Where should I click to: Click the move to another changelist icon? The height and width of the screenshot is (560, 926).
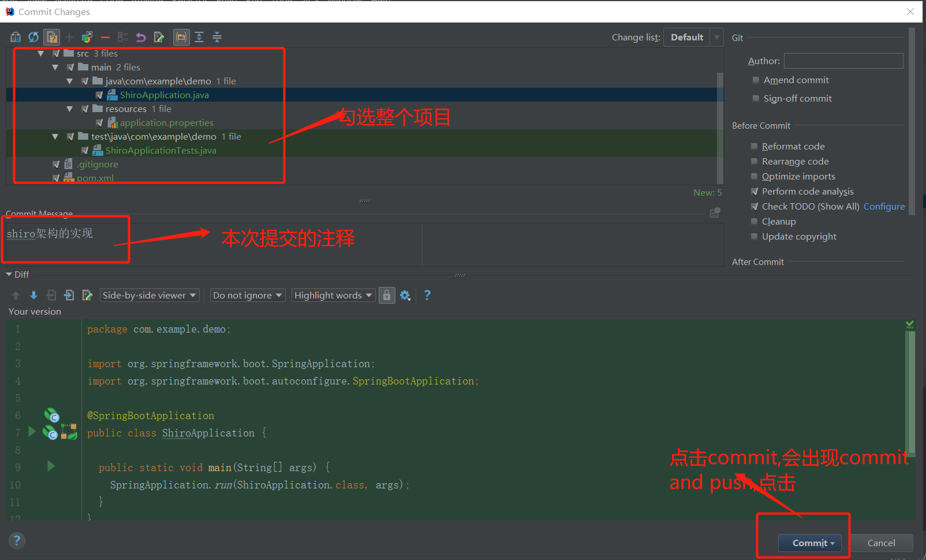pyautogui.click(x=87, y=38)
